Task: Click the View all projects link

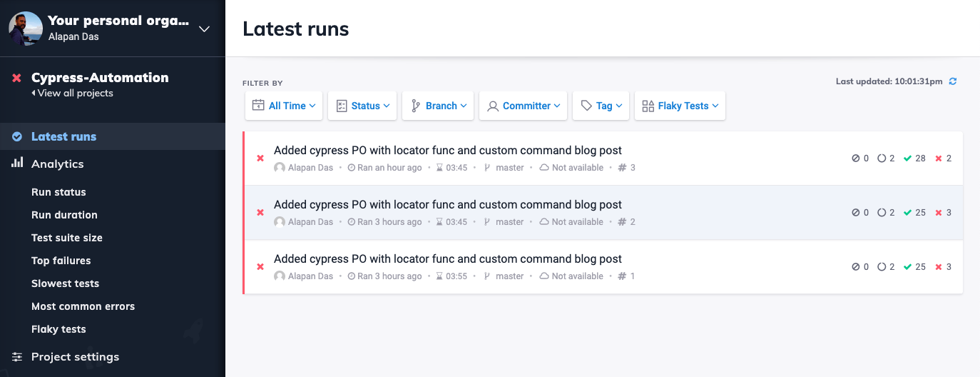Action: [74, 94]
